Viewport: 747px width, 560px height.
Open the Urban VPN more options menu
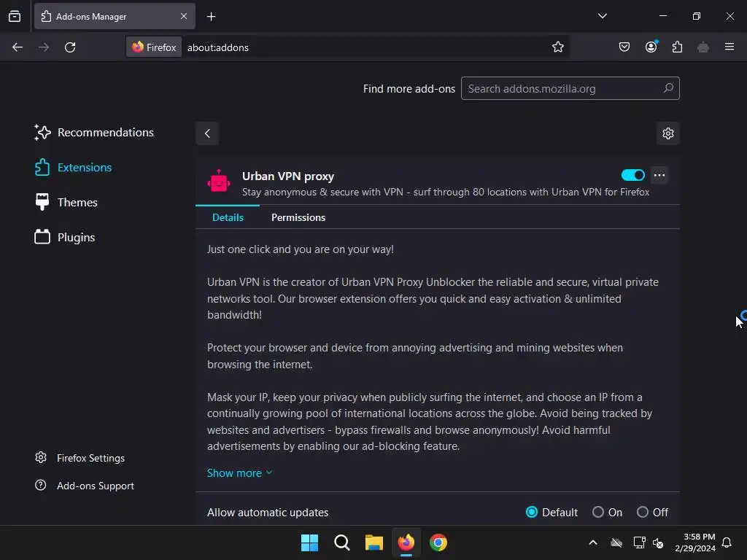pyautogui.click(x=659, y=175)
